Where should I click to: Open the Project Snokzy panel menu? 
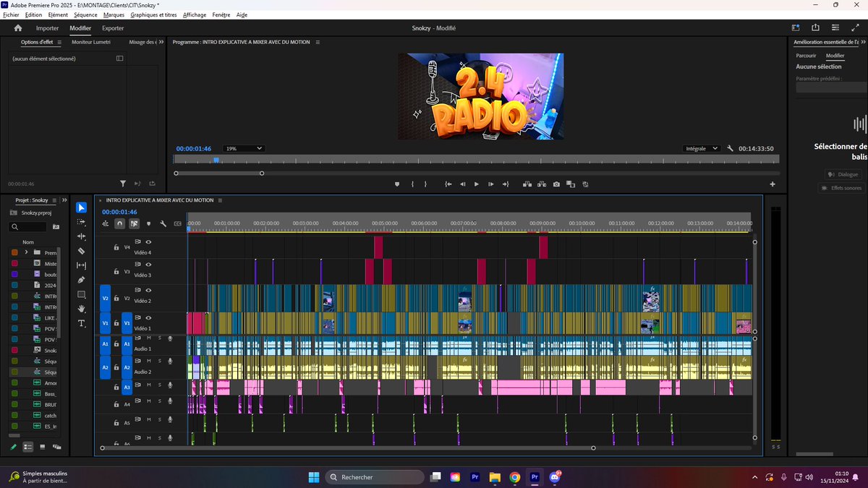coord(56,200)
